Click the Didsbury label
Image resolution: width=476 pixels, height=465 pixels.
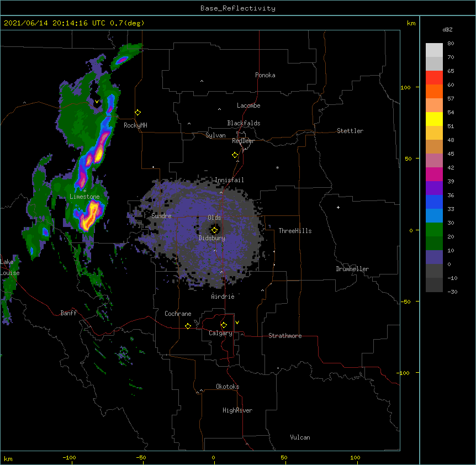(212, 238)
